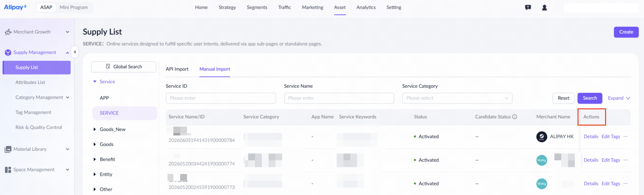644x195 pixels.
Task: Click the Create button
Action: coord(626,32)
